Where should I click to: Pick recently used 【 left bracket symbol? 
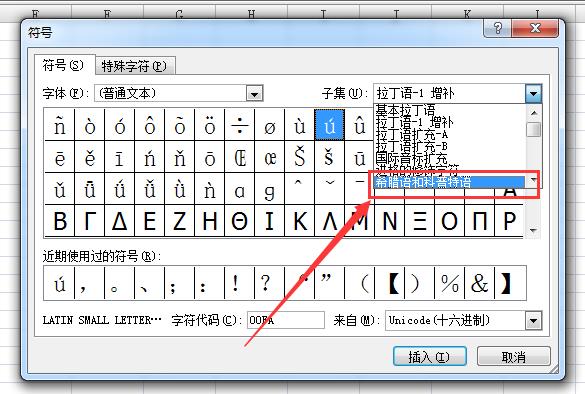click(390, 284)
